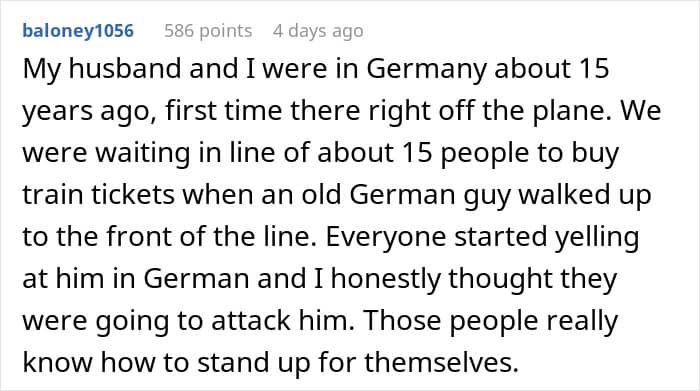Image resolution: width=700 pixels, height=391 pixels.
Task: Click the words 'first time' in comment
Action: 224,110
